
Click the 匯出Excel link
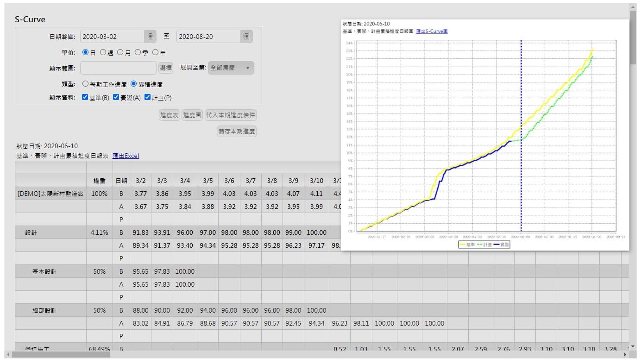coord(126,156)
